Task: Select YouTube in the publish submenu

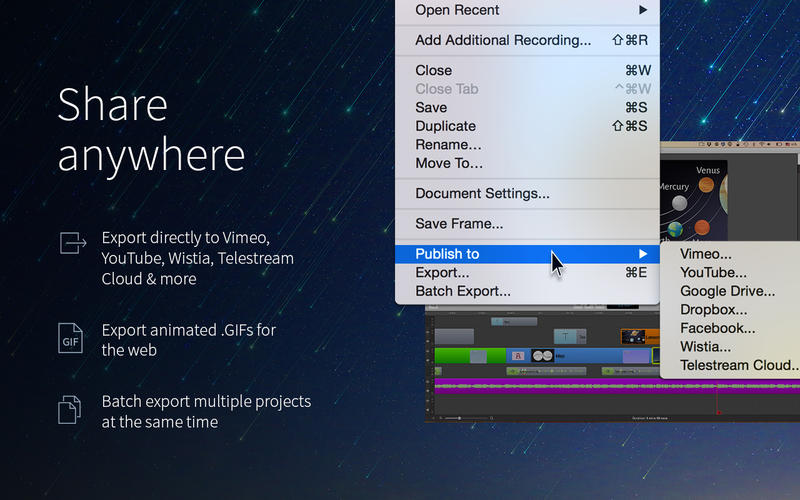Action: (x=713, y=272)
